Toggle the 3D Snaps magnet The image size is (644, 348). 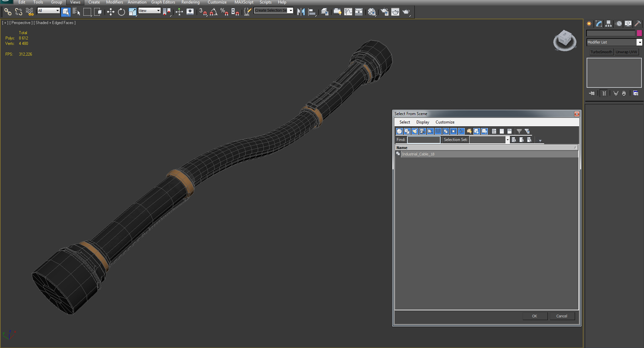(203, 12)
